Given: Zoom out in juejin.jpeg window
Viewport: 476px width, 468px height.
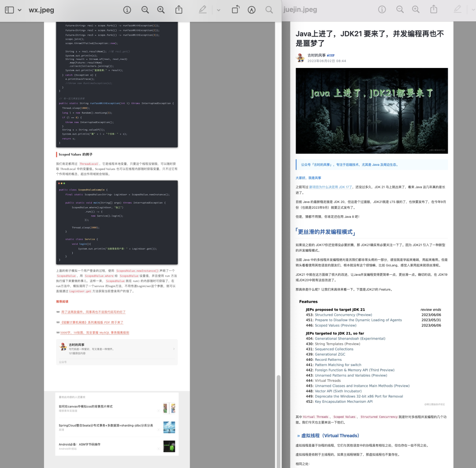Looking at the screenshot, I should click(400, 10).
